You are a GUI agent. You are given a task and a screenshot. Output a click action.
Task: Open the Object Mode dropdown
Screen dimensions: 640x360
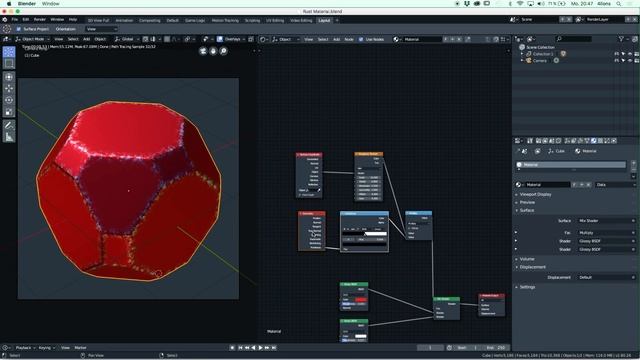coord(32,39)
